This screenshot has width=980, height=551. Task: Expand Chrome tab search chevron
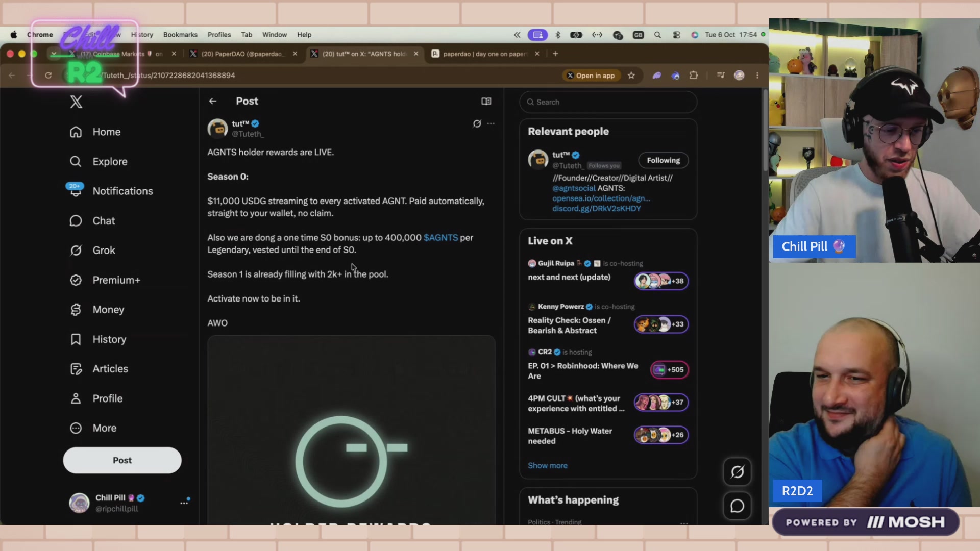point(54,54)
